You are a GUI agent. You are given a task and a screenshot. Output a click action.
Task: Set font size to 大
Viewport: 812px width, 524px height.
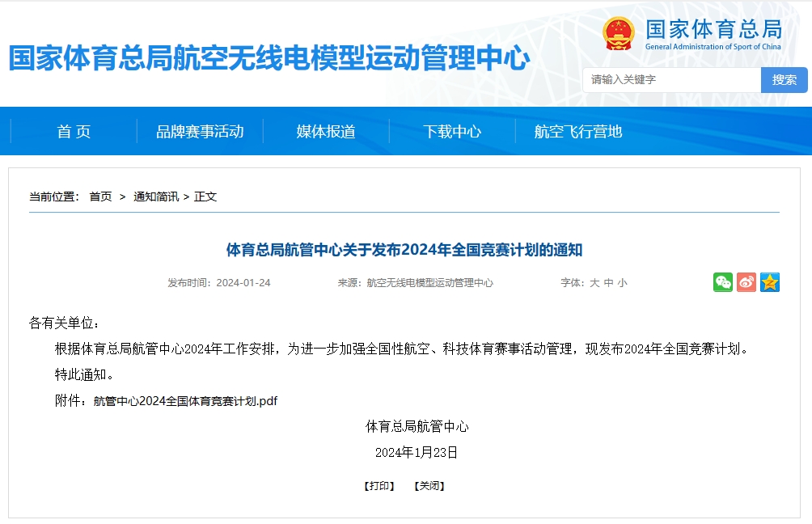click(x=594, y=283)
